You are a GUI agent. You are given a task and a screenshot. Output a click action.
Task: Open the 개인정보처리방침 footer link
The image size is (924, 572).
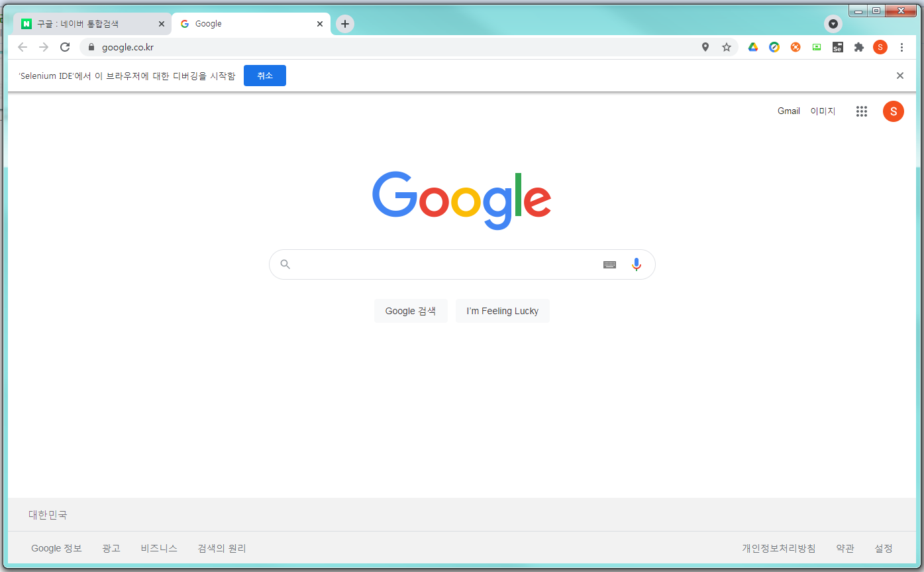pyautogui.click(x=779, y=548)
